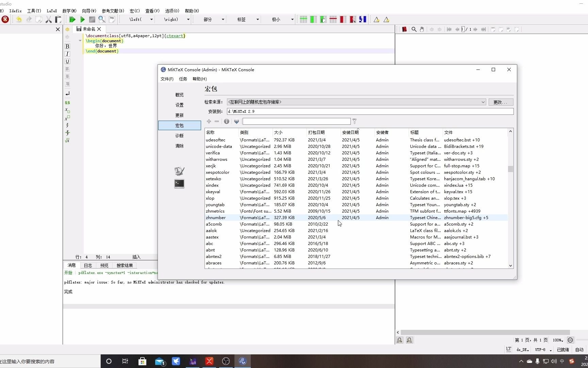The width and height of the screenshot is (588, 368).
Task: Open the 文件(F) menu in MiKTeX Console
Action: tap(167, 79)
